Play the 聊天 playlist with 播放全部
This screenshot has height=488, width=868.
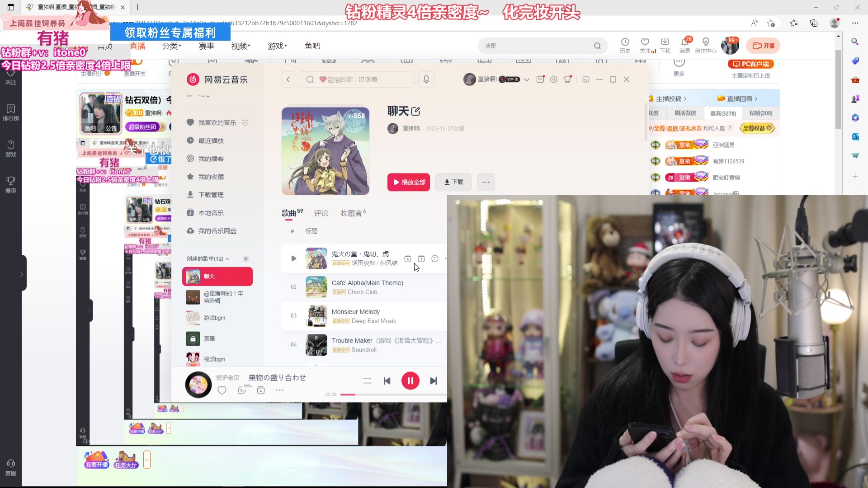[409, 182]
